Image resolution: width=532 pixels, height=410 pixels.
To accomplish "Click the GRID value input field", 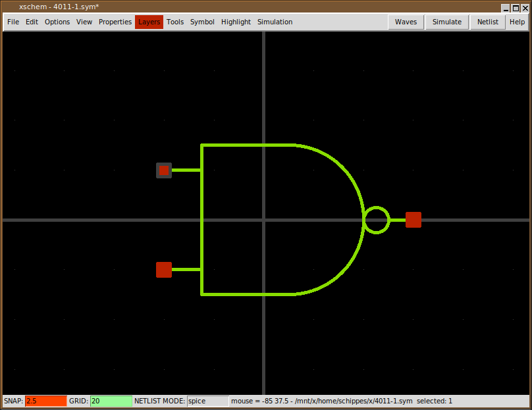I will coord(111,401).
